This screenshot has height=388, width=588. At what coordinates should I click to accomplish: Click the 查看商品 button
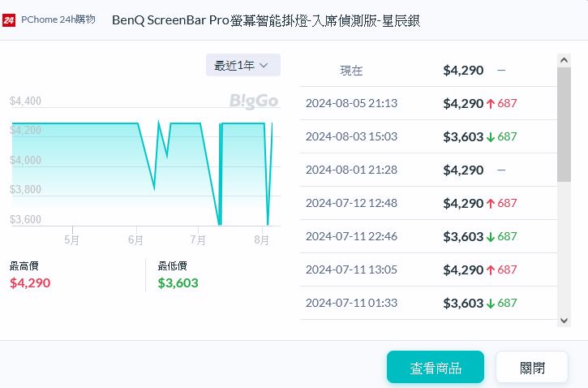(436, 368)
